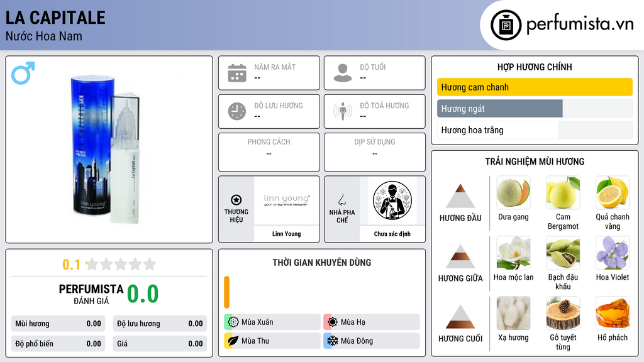644x362 pixels.
Task: Click the PERFUMISTA ĐÁNH GIÁ label
Action: click(x=91, y=294)
